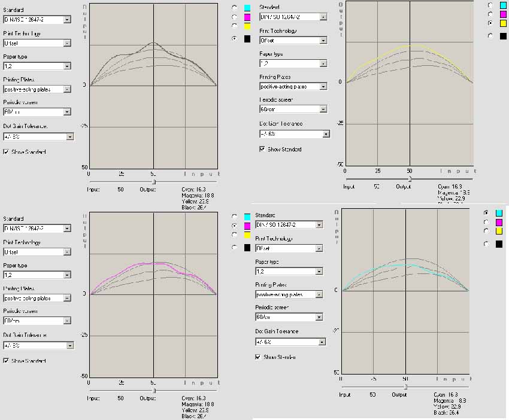Image resolution: width=509 pixels, height=420 pixels.
Task: Click the graph showing the yellow dot gain curve
Action: (x=410, y=83)
